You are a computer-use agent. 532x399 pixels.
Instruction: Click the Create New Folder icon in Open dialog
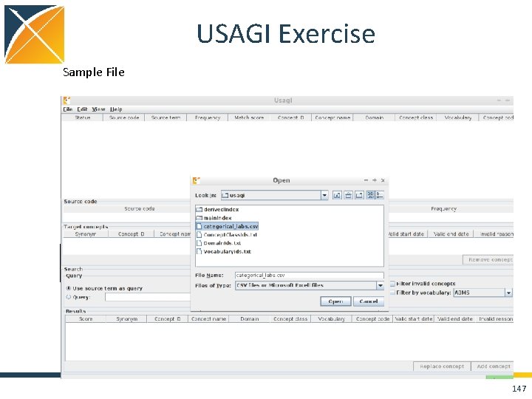[x=359, y=195]
